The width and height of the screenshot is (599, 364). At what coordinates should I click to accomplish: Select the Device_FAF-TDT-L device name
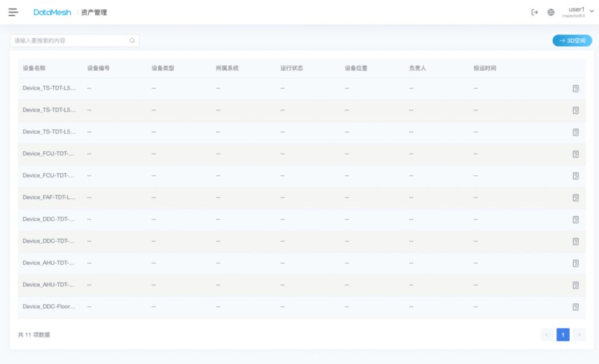(x=49, y=197)
